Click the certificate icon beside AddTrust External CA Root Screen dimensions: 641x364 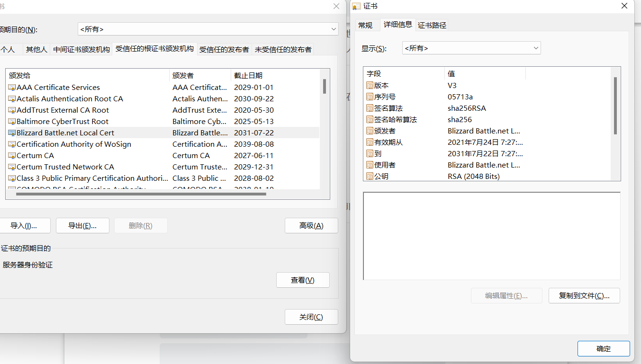pos(12,110)
